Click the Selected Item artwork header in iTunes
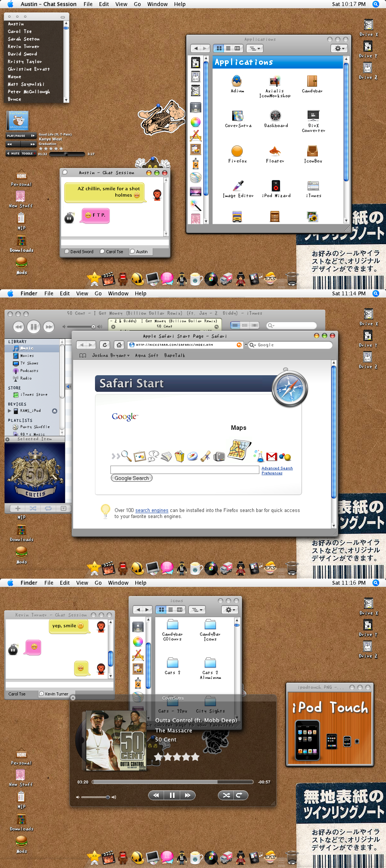Screen dimensions: 386x868 point(35,439)
